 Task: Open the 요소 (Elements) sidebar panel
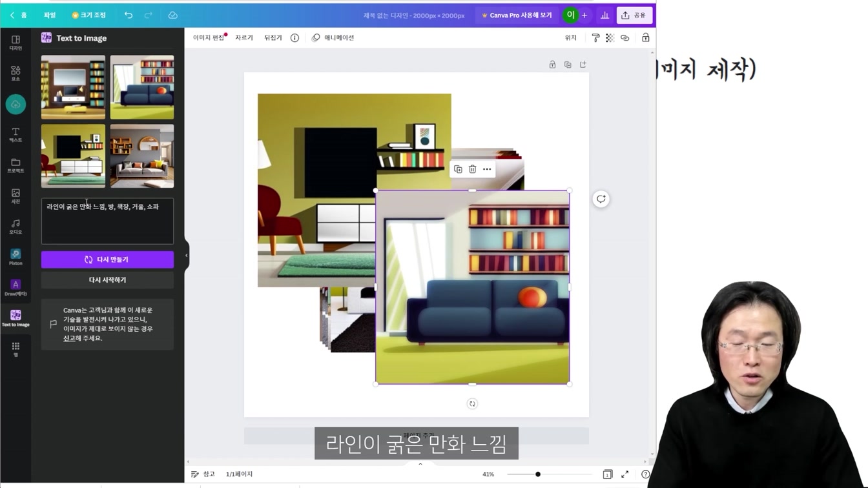[15, 73]
